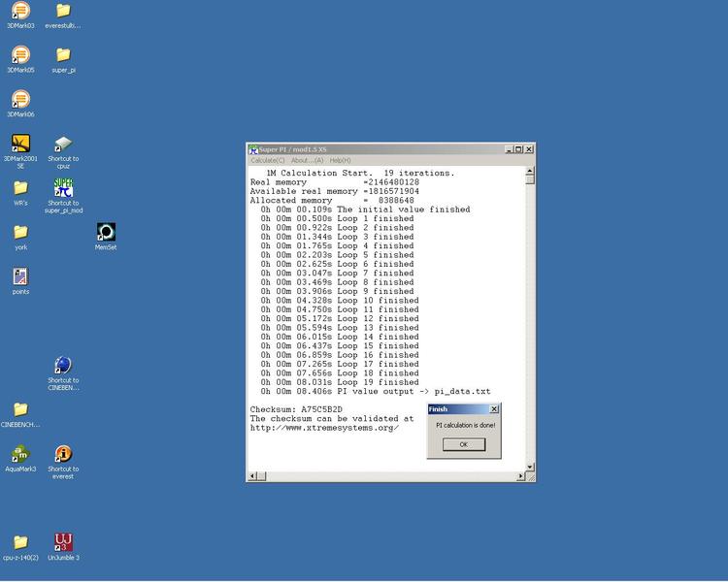Click the 'PI value output -> pi_data.txt' line
The width and height of the screenshot is (728, 582).
[376, 391]
